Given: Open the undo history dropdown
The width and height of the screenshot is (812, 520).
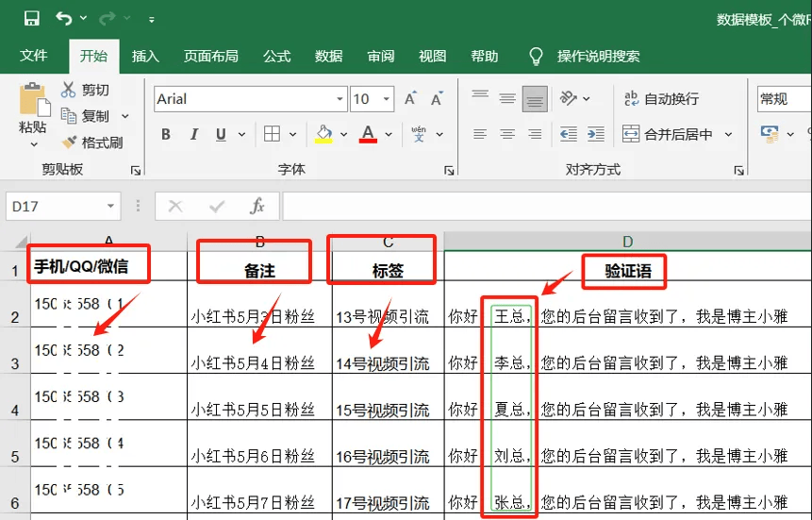Looking at the screenshot, I should (83, 19).
